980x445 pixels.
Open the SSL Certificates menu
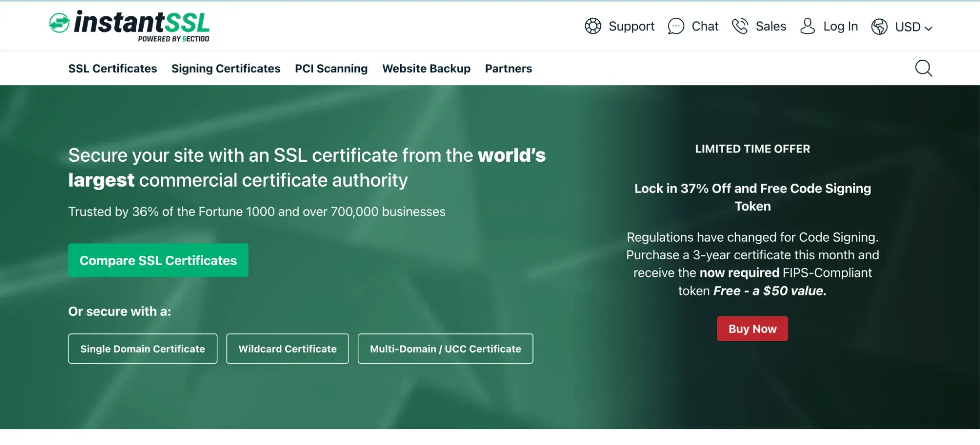113,69
